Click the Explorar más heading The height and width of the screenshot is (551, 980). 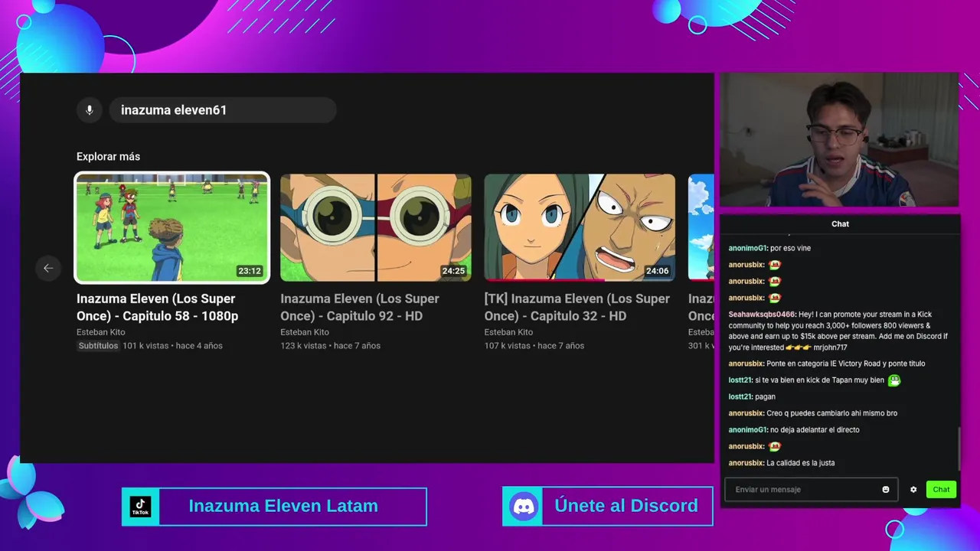108,156
